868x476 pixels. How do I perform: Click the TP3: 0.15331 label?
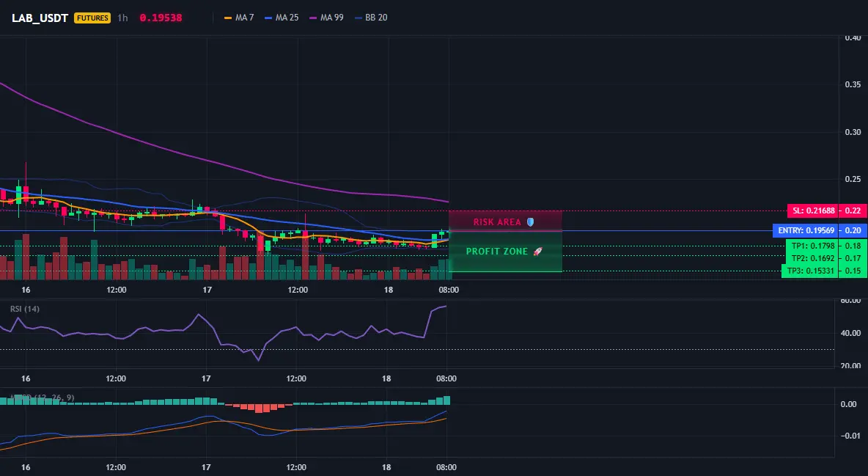pos(809,271)
